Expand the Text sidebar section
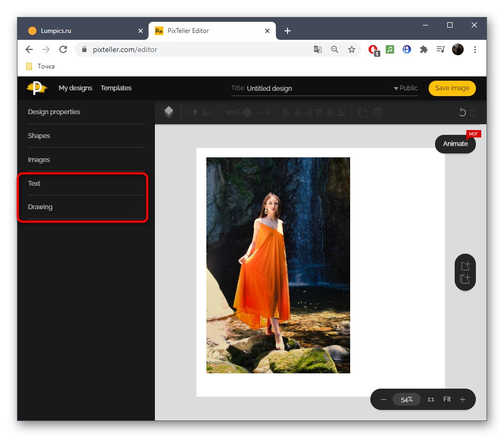The height and width of the screenshot is (438, 504). pos(34,183)
